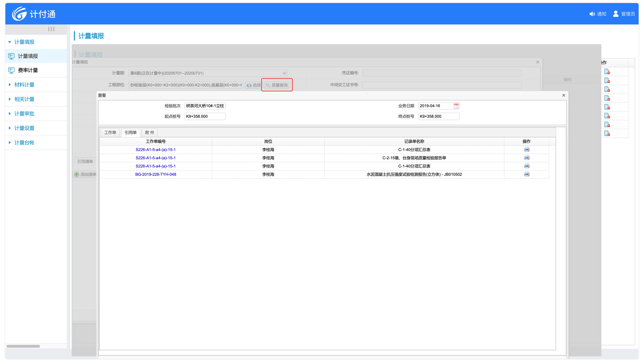Open the calendar picker for 业务日期

(x=456, y=106)
